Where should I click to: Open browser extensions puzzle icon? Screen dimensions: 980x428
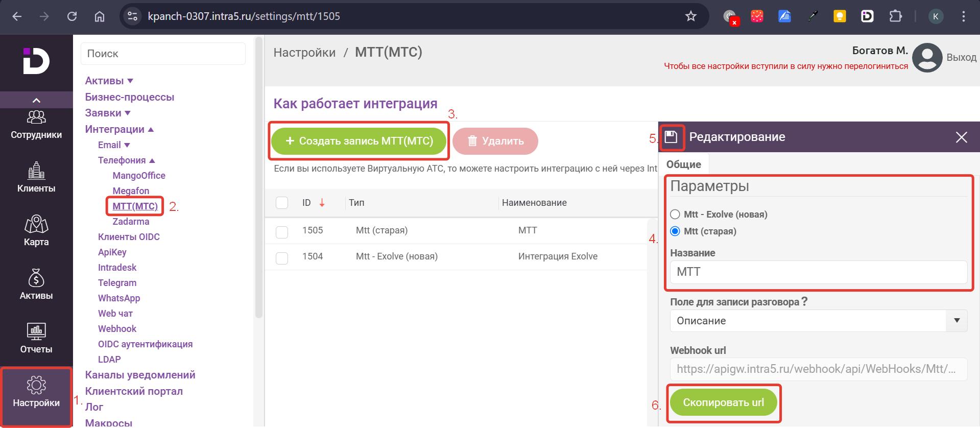pyautogui.click(x=895, y=16)
